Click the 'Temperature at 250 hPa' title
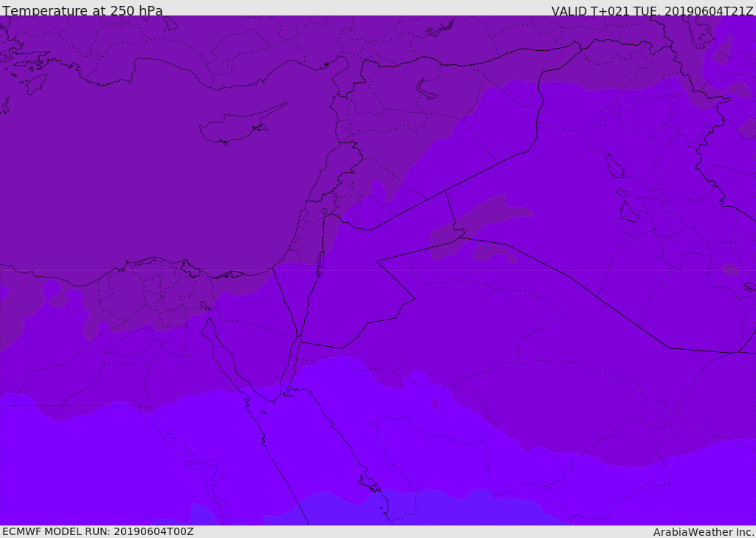This screenshot has height=538, width=756. [83, 10]
